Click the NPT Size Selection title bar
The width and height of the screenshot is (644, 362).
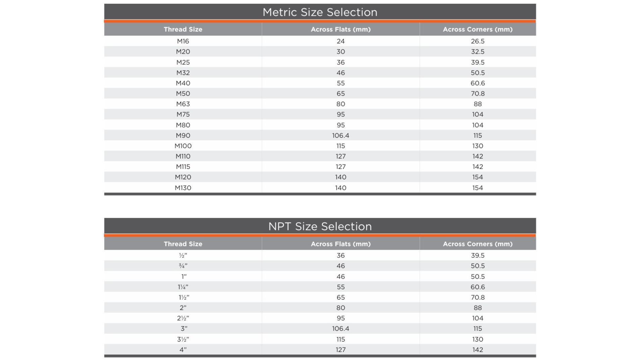coord(320,226)
